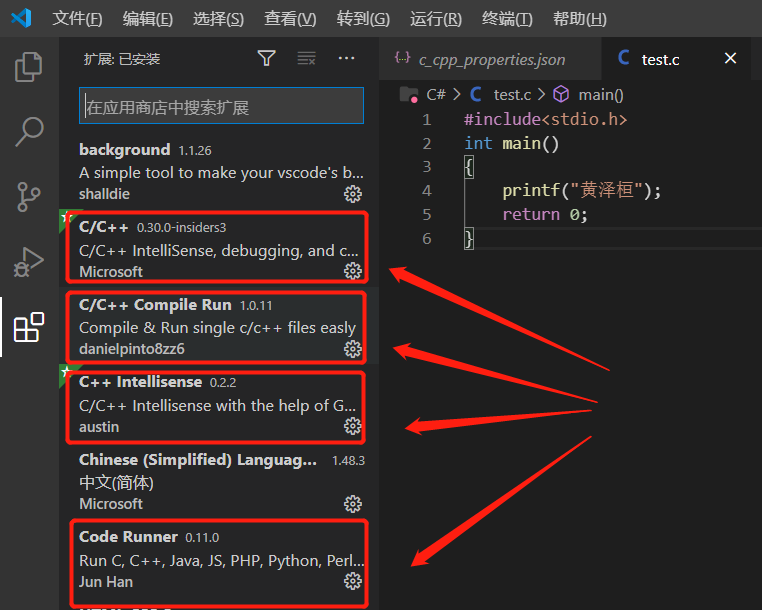Image resolution: width=762 pixels, height=610 pixels.
Task: Click publisher name austin
Action: coord(99,427)
